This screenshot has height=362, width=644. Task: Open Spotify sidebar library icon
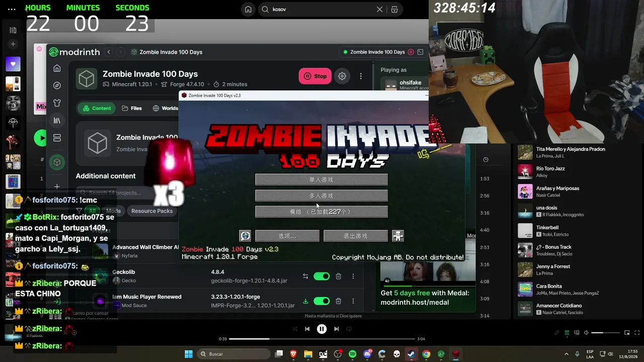click(x=13, y=30)
